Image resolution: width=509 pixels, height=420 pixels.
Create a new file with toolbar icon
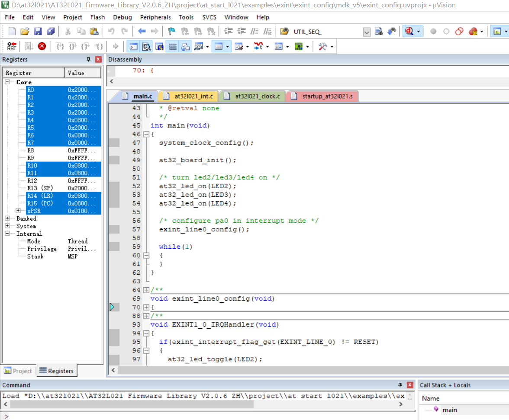pyautogui.click(x=12, y=32)
